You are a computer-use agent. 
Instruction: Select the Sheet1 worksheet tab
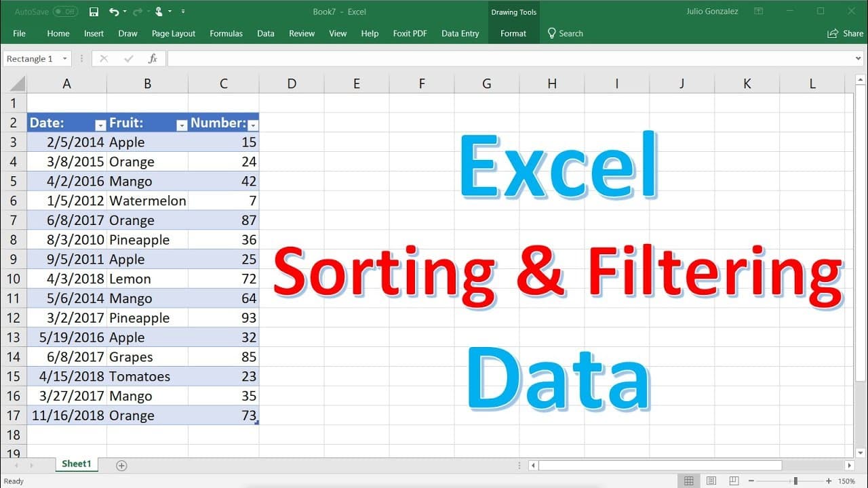tap(77, 464)
